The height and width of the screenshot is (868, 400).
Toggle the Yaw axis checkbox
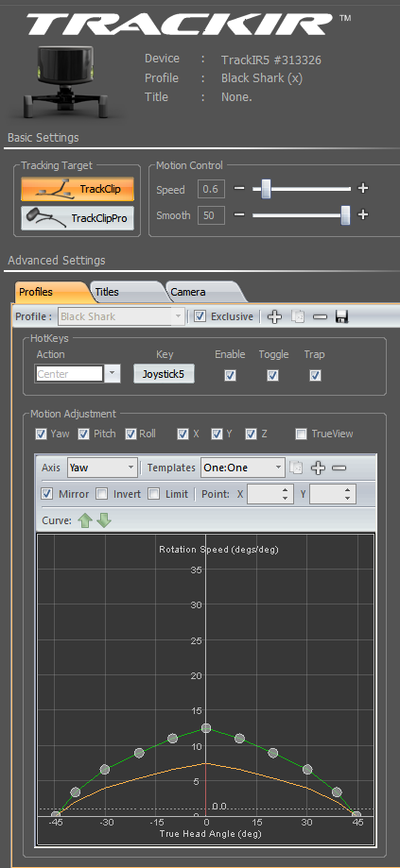tap(41, 434)
